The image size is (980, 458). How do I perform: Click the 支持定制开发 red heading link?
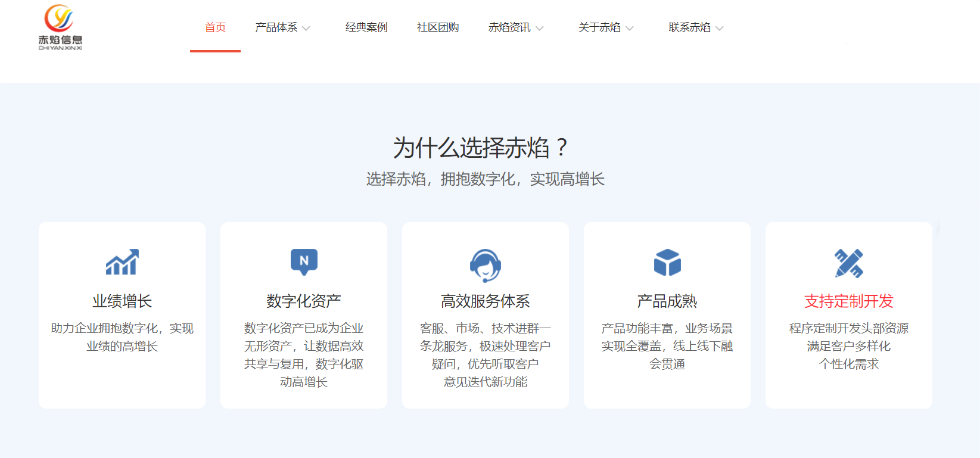(849, 301)
